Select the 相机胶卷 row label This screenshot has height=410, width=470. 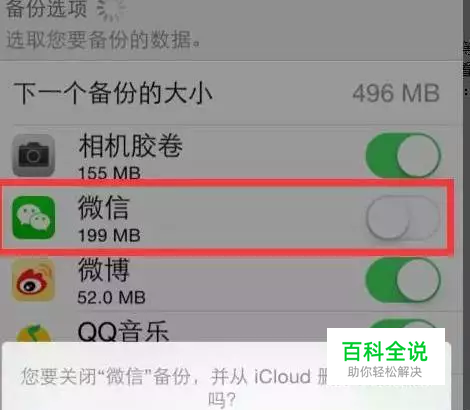click(x=131, y=145)
